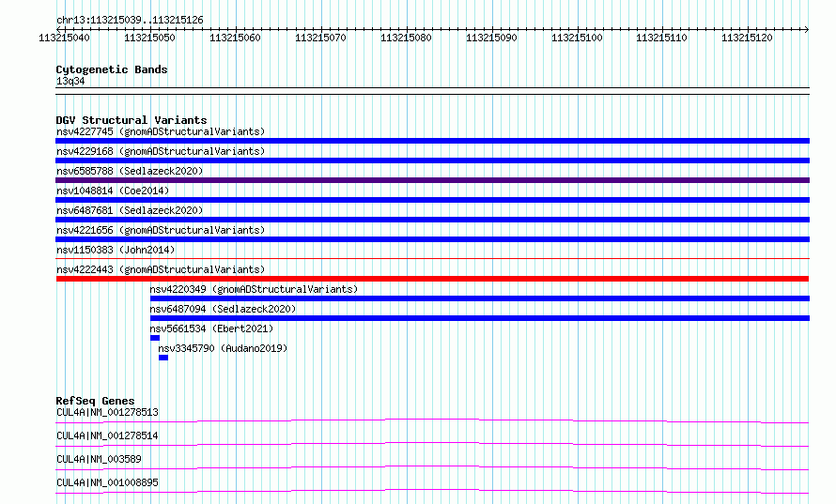This screenshot has width=836, height=504.
Task: Open variant nsv6585788 (Sedlazeck2020) label
Action: click(130, 171)
